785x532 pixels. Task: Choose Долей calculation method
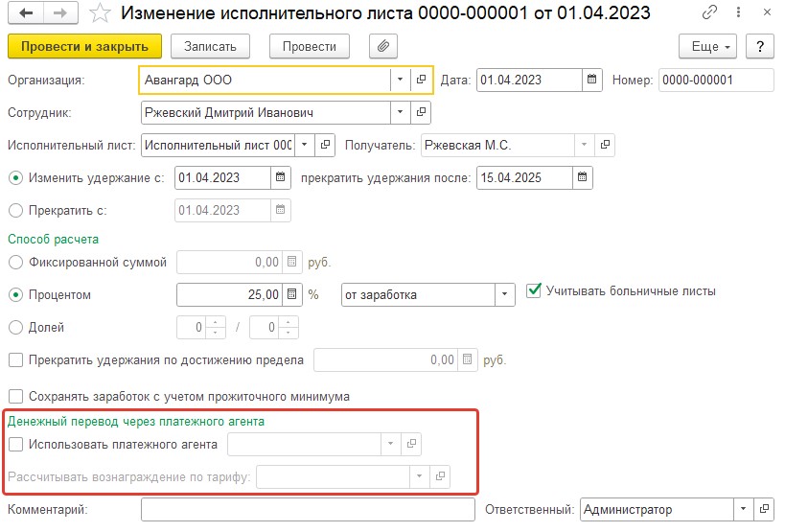15,327
